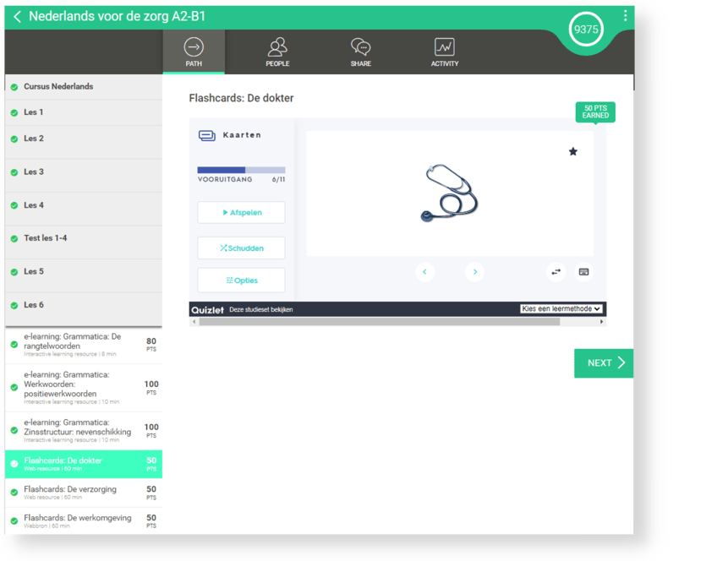The width and height of the screenshot is (728, 561).
Task: Switch to the PATH tab
Action: coord(194,52)
